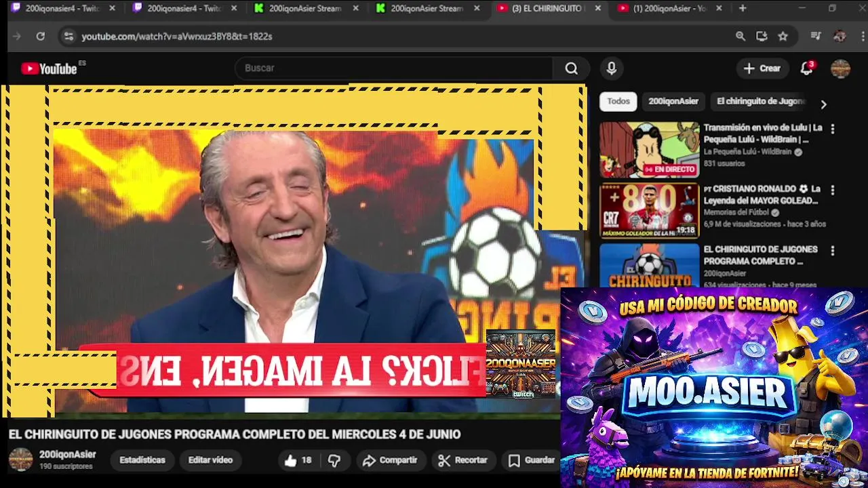Open the Chrome profile avatar in toolbar
The width and height of the screenshot is (868, 488).
click(x=840, y=37)
